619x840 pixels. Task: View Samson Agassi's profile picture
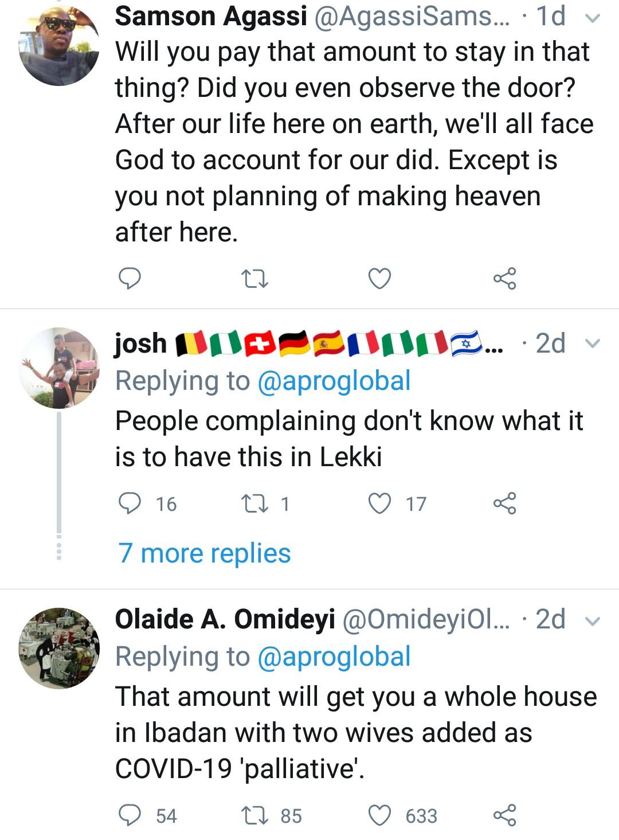tap(59, 46)
